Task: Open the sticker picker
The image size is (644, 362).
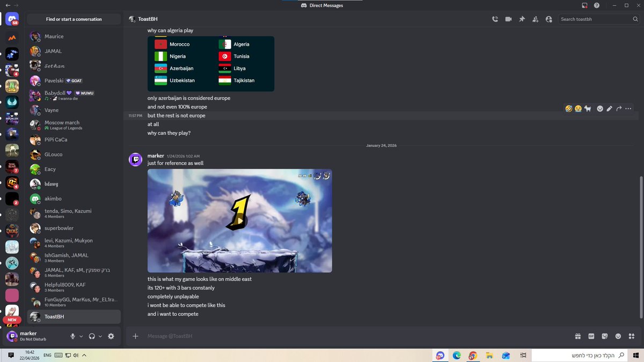Action: [605, 336]
